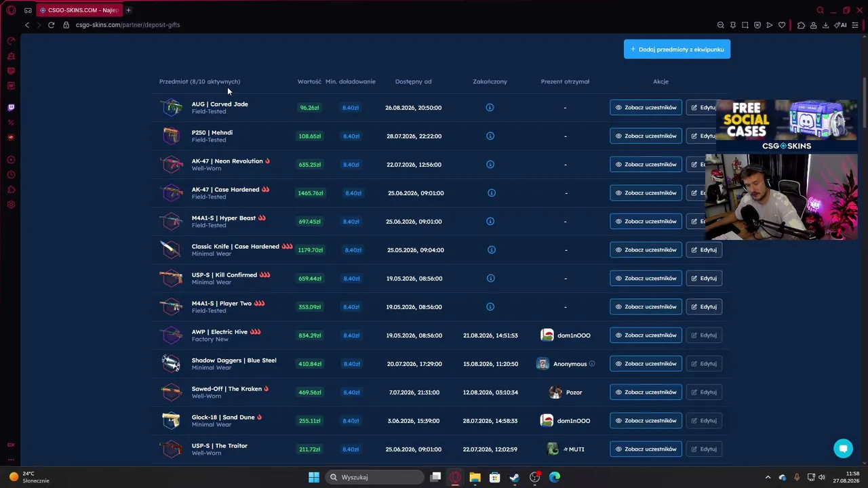Viewport: 868px width, 488px height.
Task: Show end info for AK-47 Case Hardened
Action: pyautogui.click(x=492, y=193)
